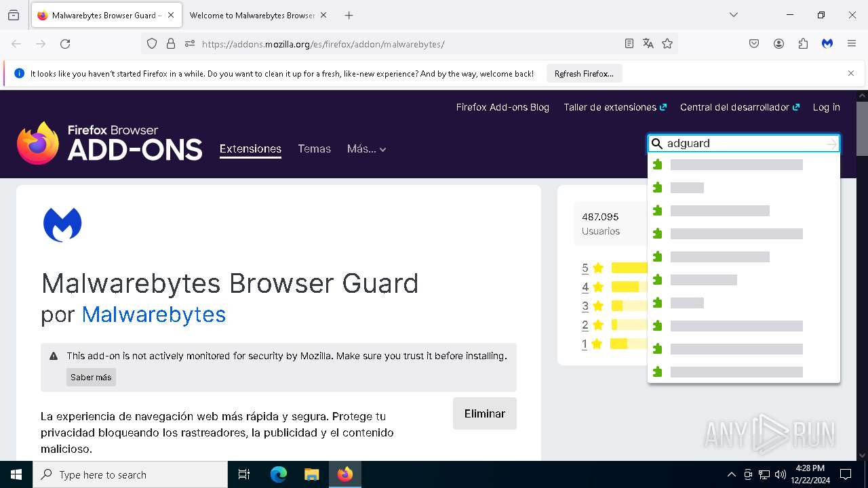
Task: Reload the current page
Action: tap(65, 44)
